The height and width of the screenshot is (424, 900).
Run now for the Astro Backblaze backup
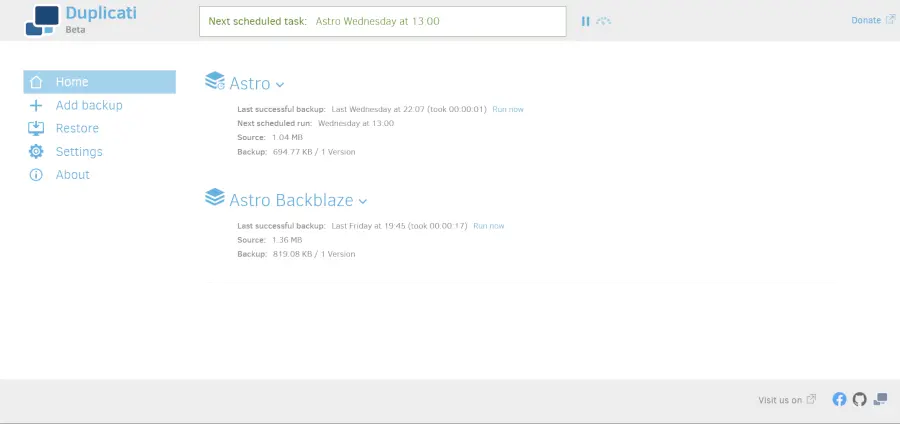(x=488, y=226)
